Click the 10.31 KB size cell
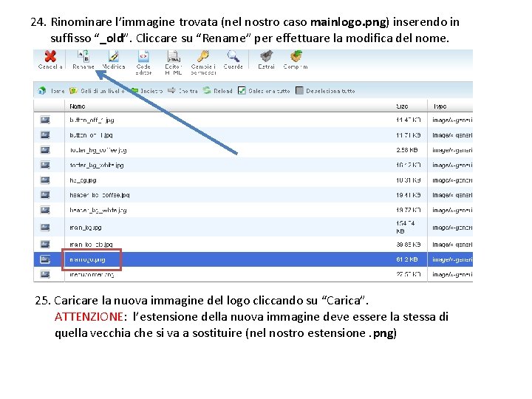 [x=409, y=180]
